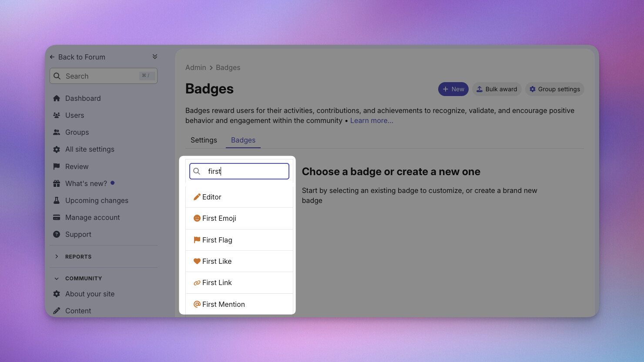Viewport: 644px width, 362px height.
Task: Click the Upcoming changes flask icon
Action: pyautogui.click(x=57, y=200)
